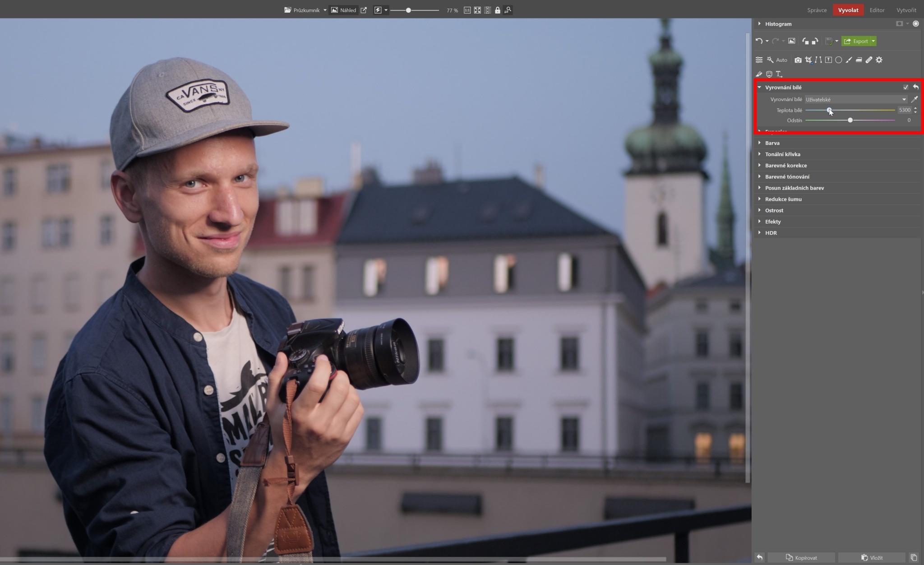
Task: Expand the Barevné korekce section
Action: 759,165
